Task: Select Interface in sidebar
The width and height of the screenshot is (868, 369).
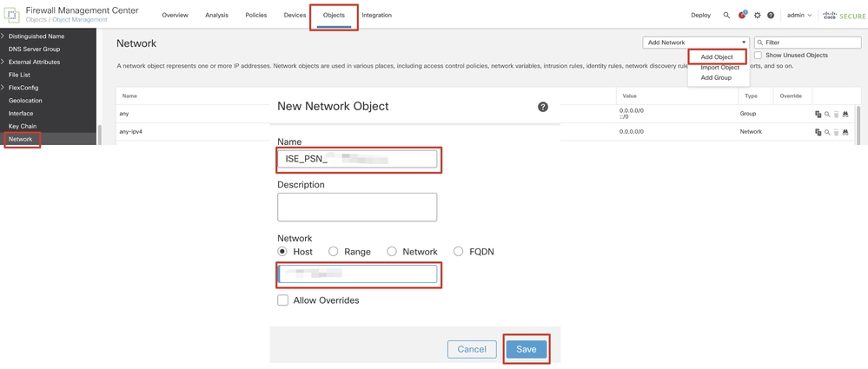Action: 21,114
